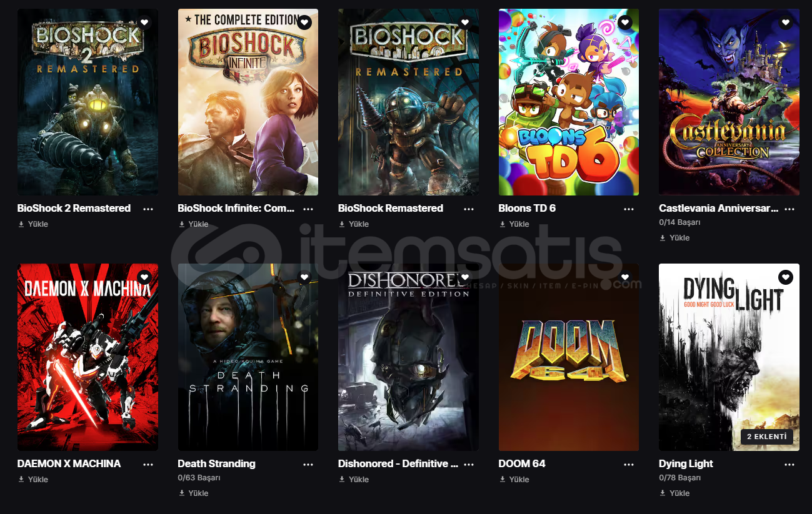Image resolution: width=812 pixels, height=514 pixels.
Task: Click Yükle under Castlevania Anniversary Collection
Action: [674, 238]
